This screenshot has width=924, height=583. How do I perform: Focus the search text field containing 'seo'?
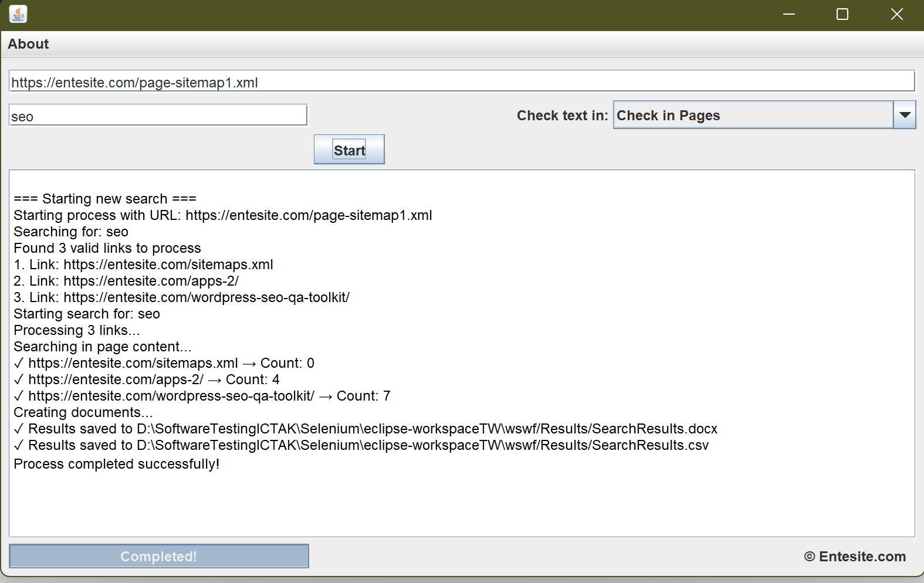158,116
